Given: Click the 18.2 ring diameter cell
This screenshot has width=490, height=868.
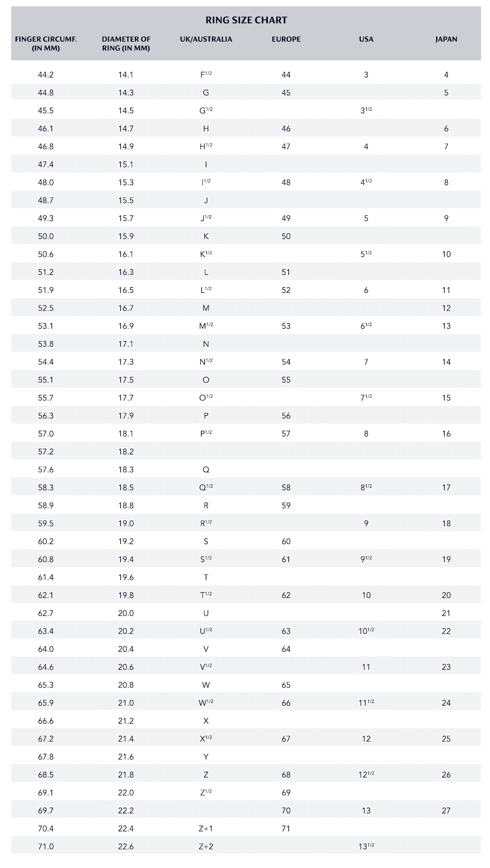Looking at the screenshot, I should click(x=126, y=451).
